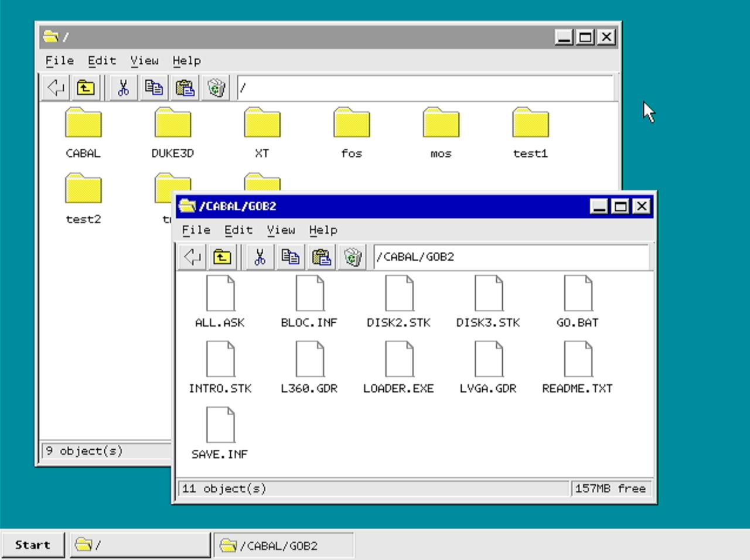Maximize the /CABAL/GOB2 window

pos(621,206)
